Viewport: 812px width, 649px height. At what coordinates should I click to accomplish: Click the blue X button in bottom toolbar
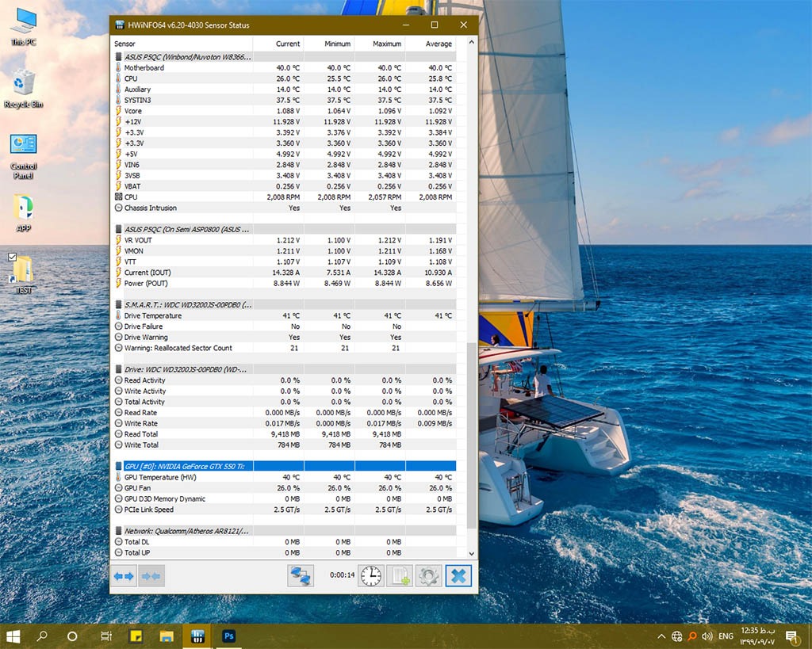[x=458, y=576]
